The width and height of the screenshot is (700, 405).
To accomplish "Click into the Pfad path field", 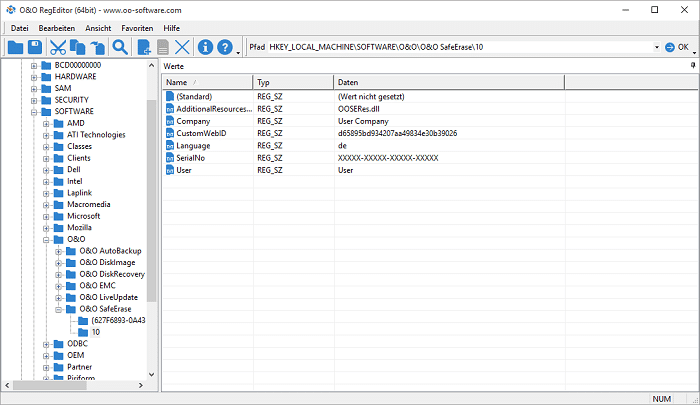I will (x=459, y=47).
